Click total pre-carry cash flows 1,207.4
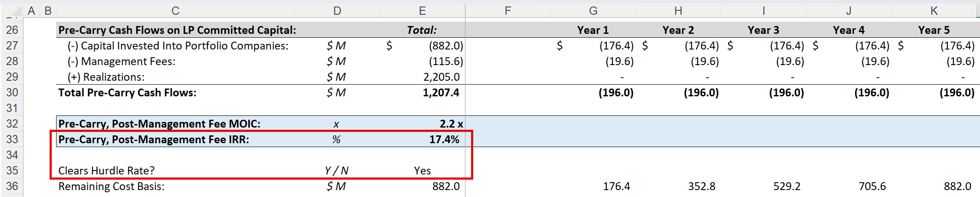Viewport: 980px width, 197px height. [441, 92]
